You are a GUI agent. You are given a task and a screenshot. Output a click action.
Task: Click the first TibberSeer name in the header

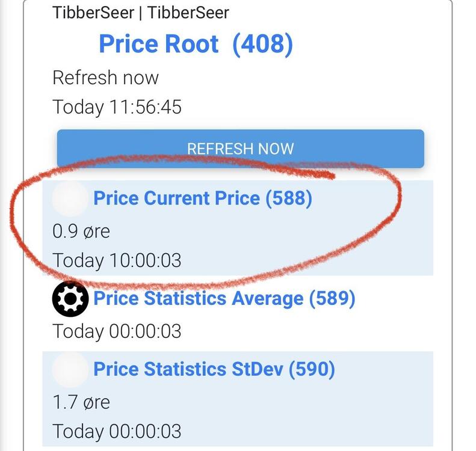[x=93, y=12]
